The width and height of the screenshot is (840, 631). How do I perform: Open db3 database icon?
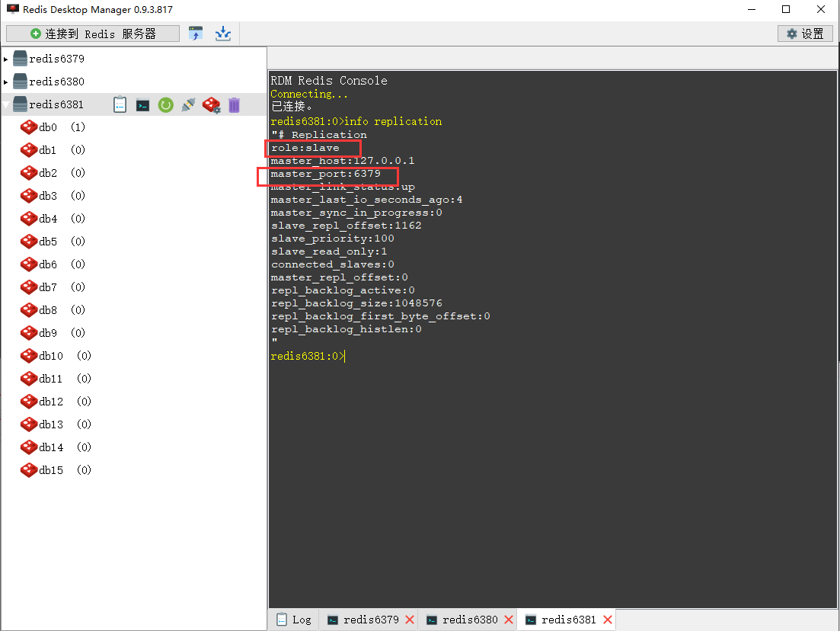[28, 196]
